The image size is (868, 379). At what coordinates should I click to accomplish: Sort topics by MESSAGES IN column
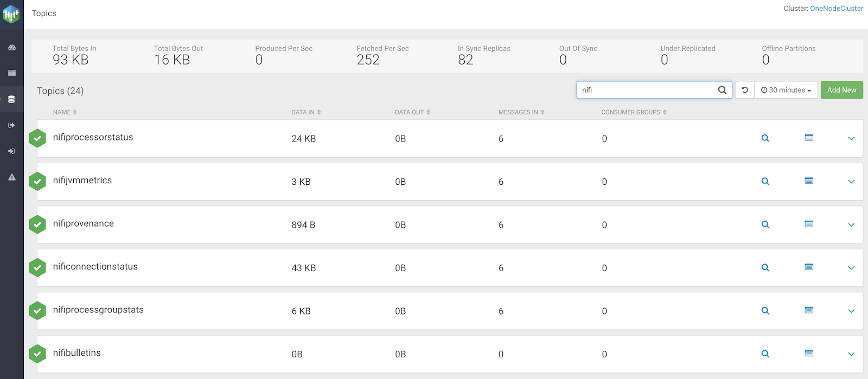point(521,112)
